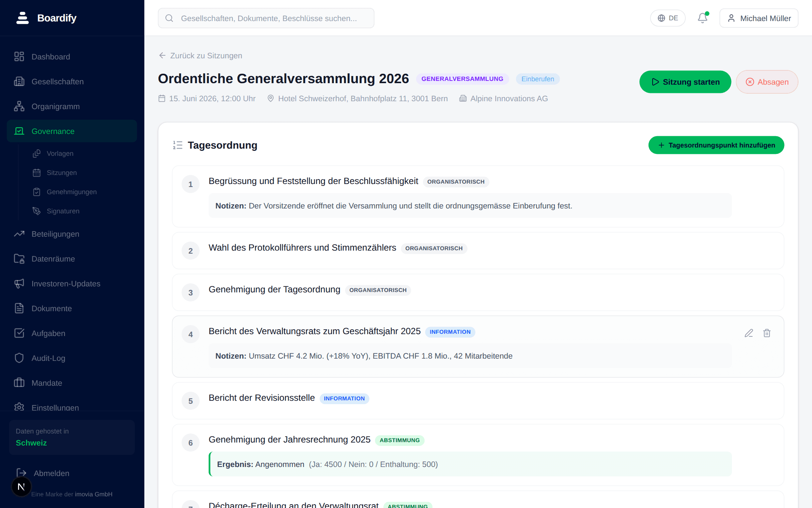The width and height of the screenshot is (812, 508).
Task: Open the Dashboard sidebar item
Action: (x=71, y=57)
